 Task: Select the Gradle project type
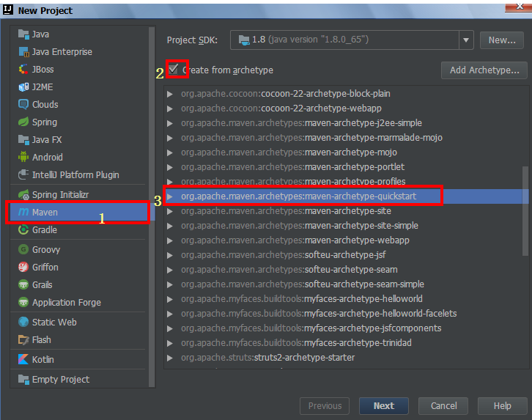pos(78,229)
